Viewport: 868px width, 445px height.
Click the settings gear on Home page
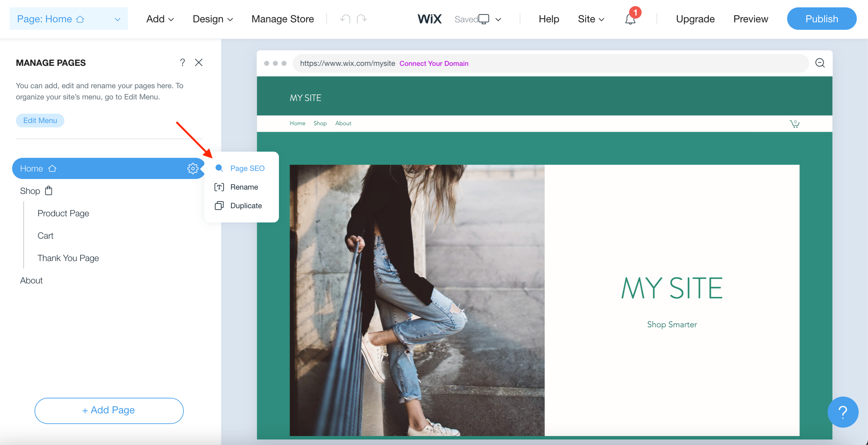coord(192,168)
